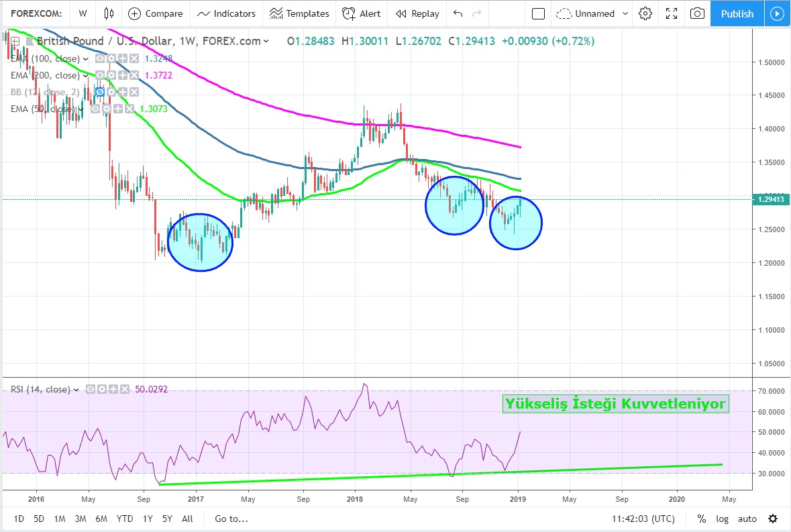791x532 pixels.
Task: Hide the EMA 100 indicator
Action: coord(99,59)
